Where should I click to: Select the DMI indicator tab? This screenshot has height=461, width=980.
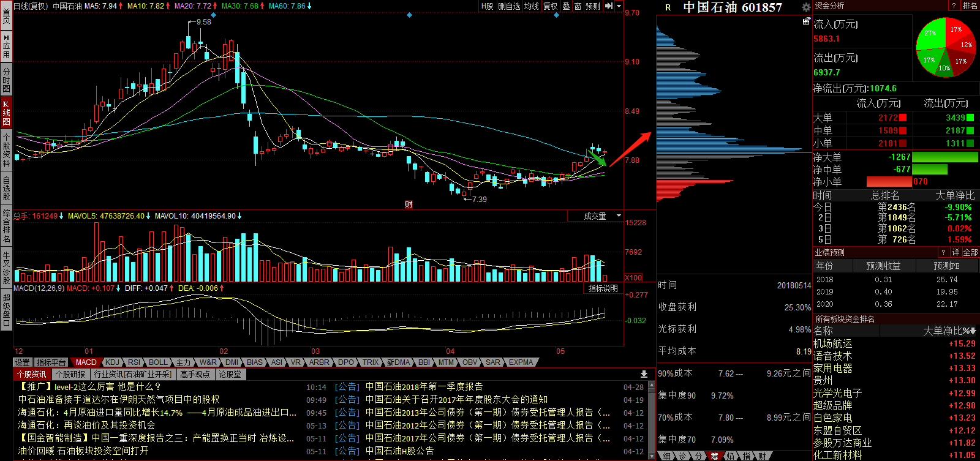tap(232, 362)
